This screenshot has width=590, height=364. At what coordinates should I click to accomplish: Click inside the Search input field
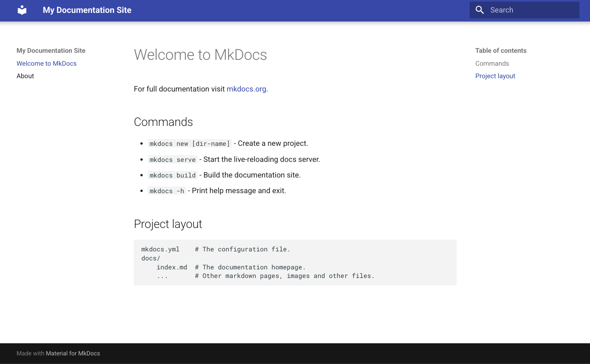tap(532, 10)
